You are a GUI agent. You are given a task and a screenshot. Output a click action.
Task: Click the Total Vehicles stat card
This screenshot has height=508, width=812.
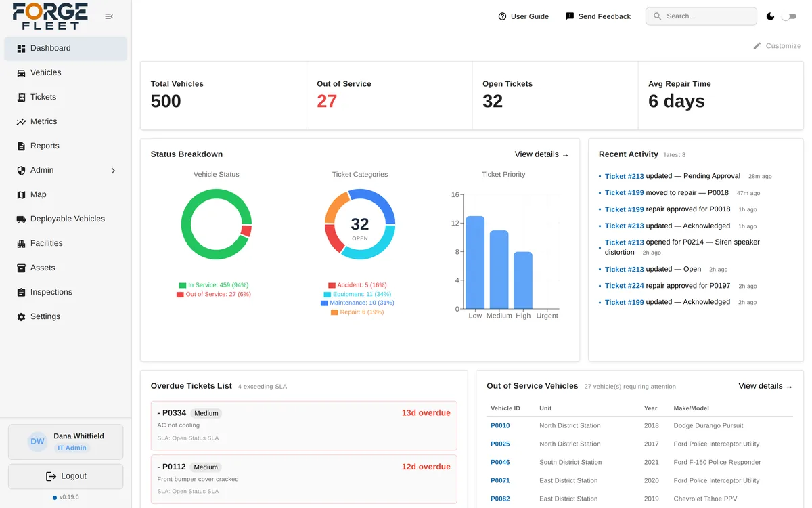pyautogui.click(x=223, y=96)
